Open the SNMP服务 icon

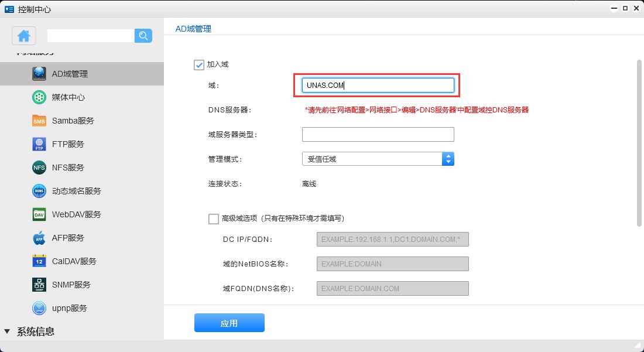[39, 285]
